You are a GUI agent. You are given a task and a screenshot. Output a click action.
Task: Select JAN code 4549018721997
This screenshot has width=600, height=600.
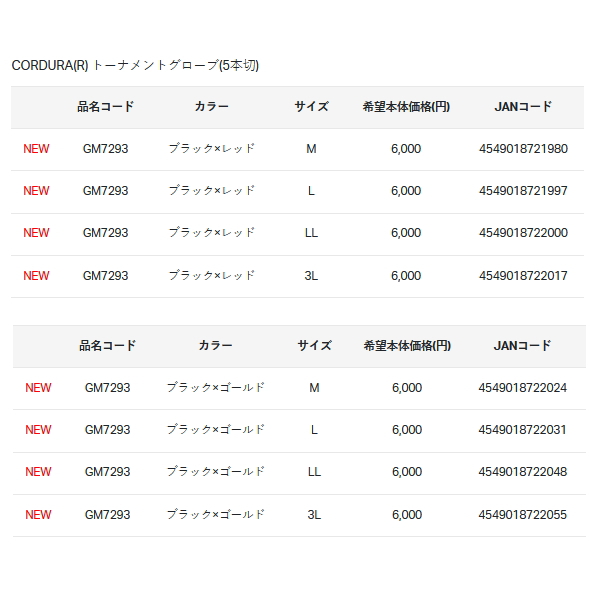coord(523,191)
